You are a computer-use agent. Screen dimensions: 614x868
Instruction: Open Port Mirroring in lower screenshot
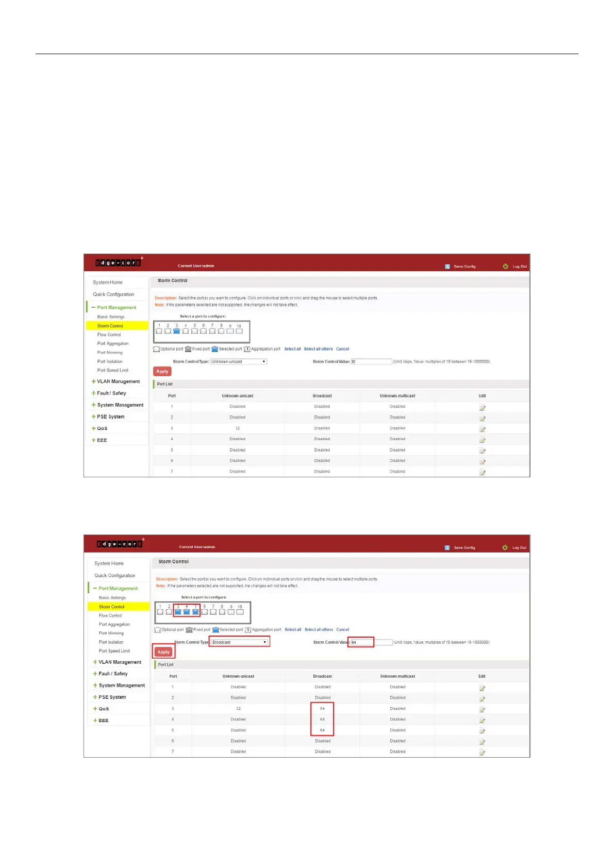click(x=111, y=633)
